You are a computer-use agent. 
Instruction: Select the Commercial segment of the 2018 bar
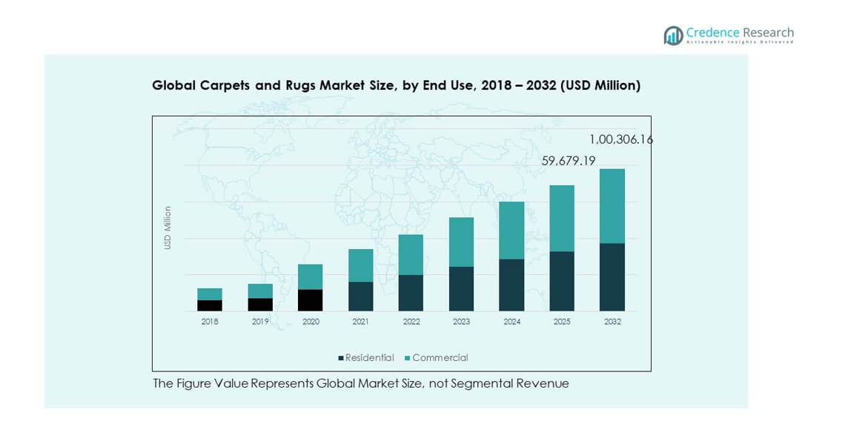tap(210, 294)
